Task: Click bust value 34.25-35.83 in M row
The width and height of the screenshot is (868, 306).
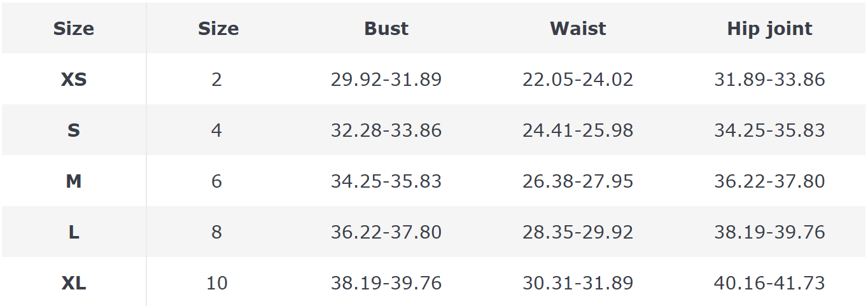Action: pos(386,181)
